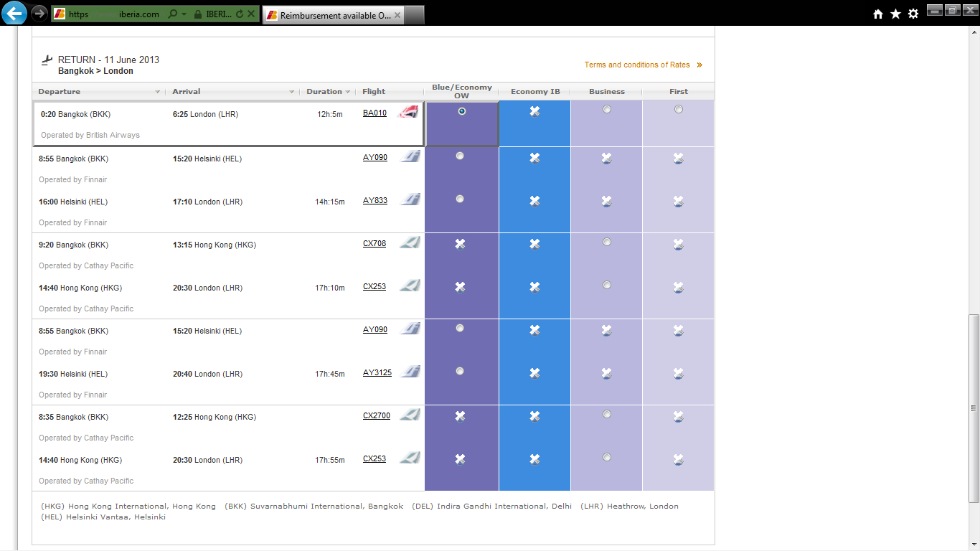The width and height of the screenshot is (980, 551).
Task: Click '12:25 Hong Kong (HKG)' arrival text
Action: (215, 418)
